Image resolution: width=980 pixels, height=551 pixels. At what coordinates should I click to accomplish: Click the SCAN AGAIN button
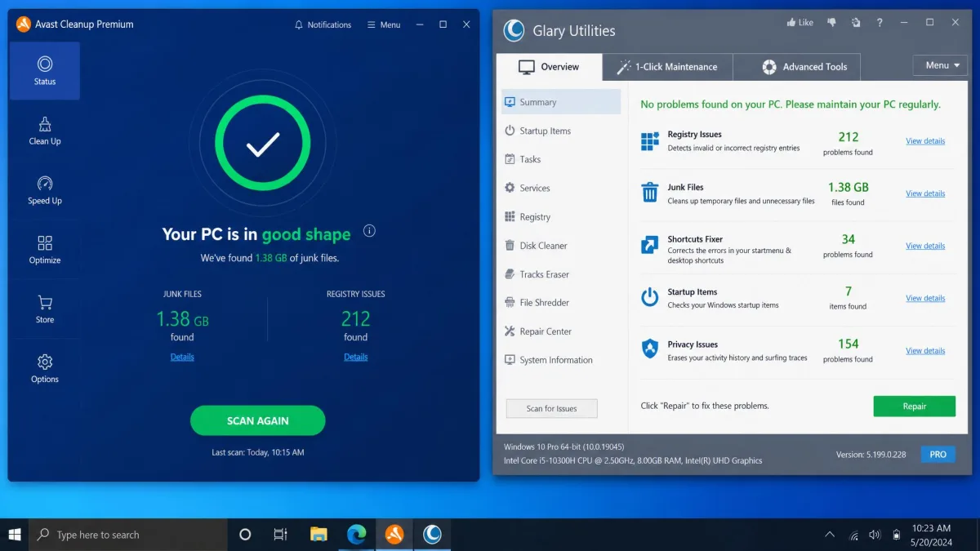(x=257, y=420)
